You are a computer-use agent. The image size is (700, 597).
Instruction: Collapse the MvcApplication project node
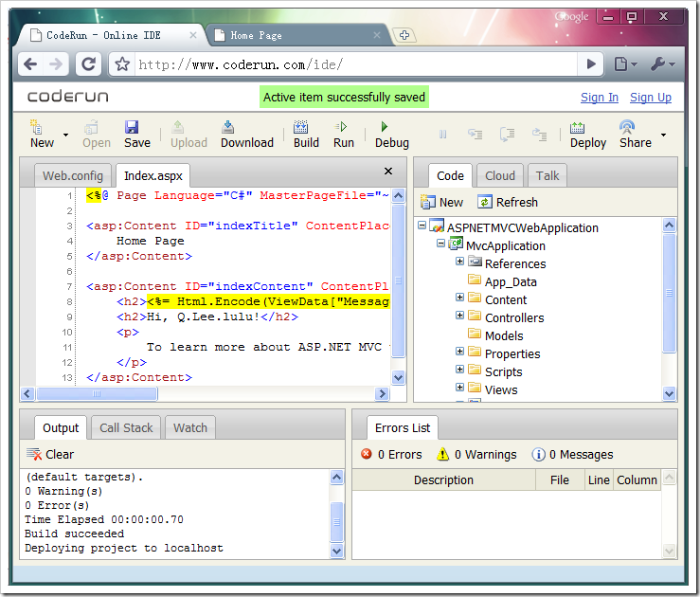[440, 244]
